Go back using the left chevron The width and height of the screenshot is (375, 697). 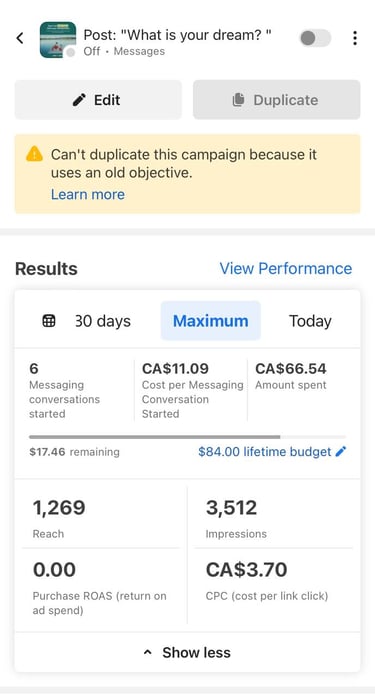20,38
